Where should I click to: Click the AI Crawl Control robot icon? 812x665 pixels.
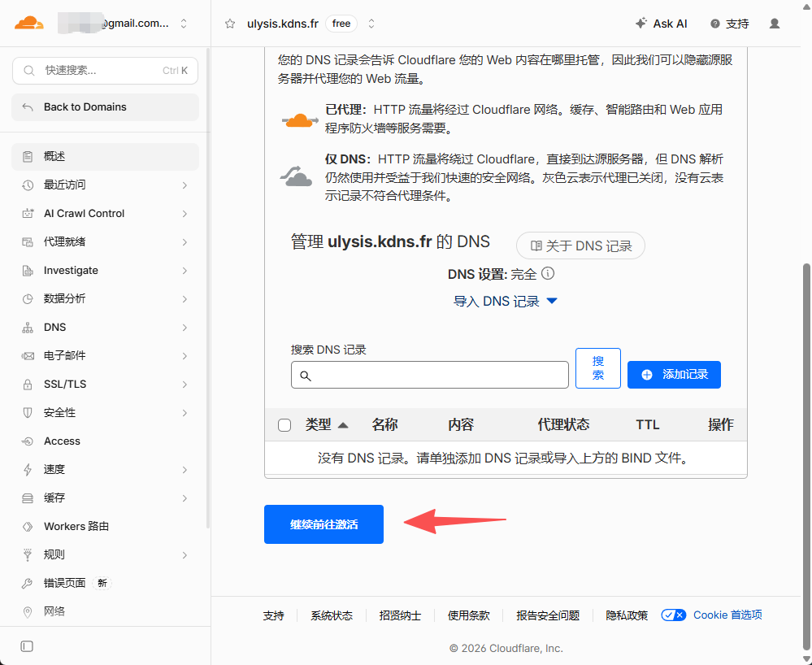click(x=28, y=213)
